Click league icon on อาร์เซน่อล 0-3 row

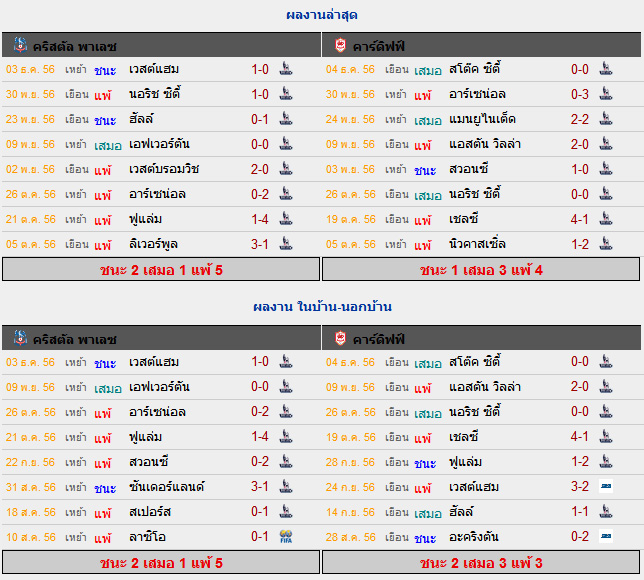(606, 94)
